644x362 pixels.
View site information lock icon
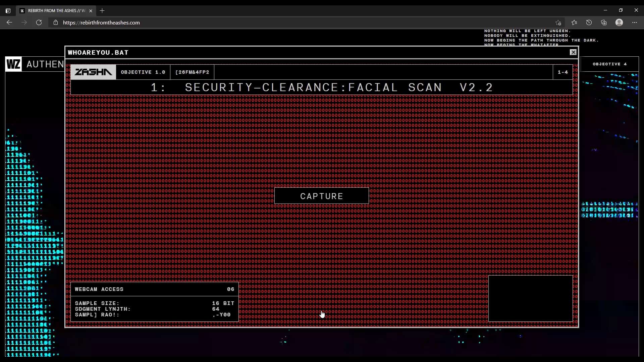coord(56,22)
